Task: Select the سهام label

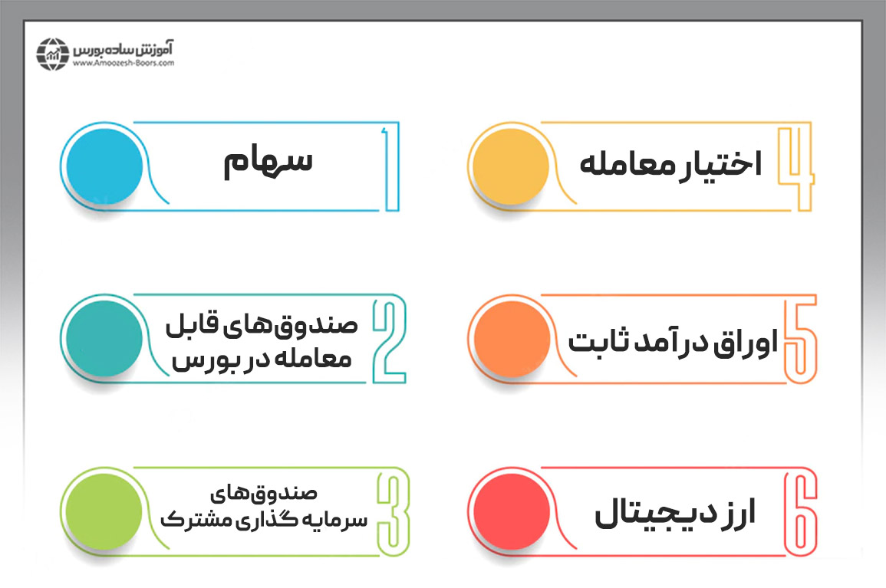Action: point(268,163)
